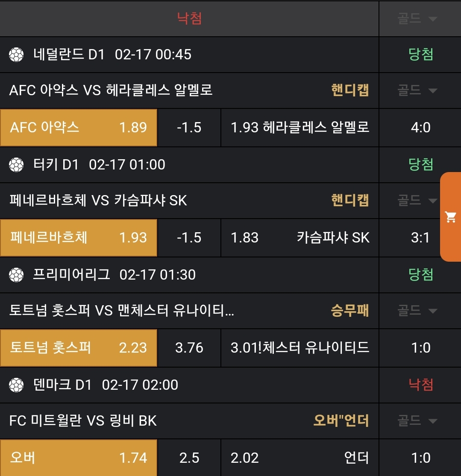Expand 골드 dropdown in the 미트윌란 match row
Image resolution: width=461 pixels, height=476 pixels.
click(x=417, y=421)
